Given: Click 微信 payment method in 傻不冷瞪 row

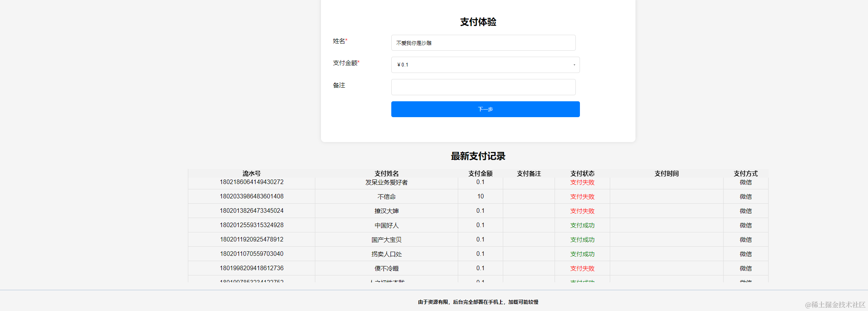Looking at the screenshot, I should coord(746,268).
